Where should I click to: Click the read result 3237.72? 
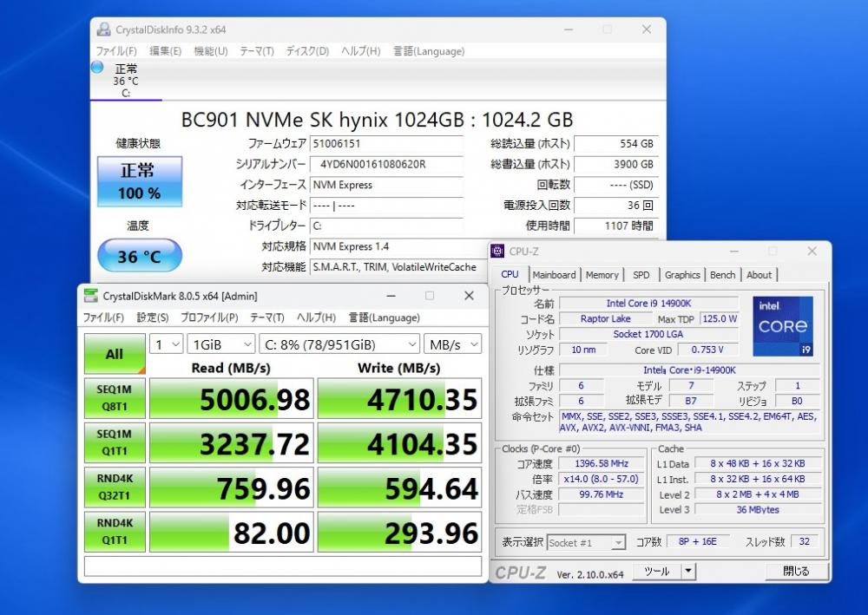click(232, 443)
